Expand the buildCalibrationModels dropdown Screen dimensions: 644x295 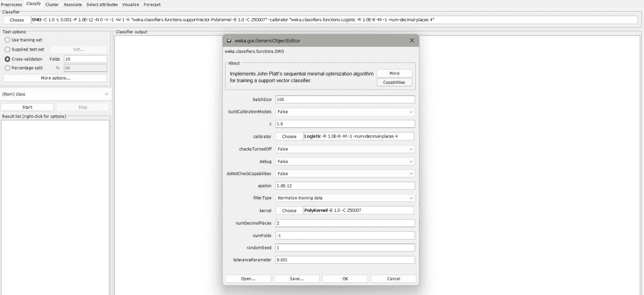[x=345, y=111]
